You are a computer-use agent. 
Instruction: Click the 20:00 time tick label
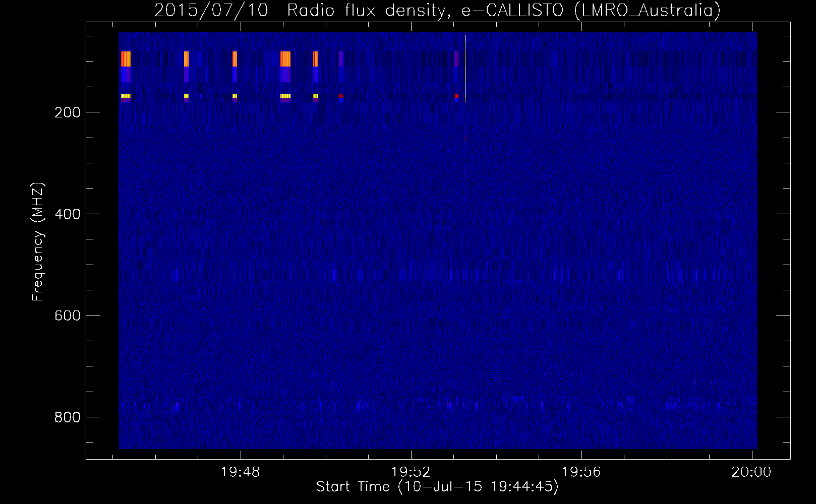pyautogui.click(x=751, y=472)
